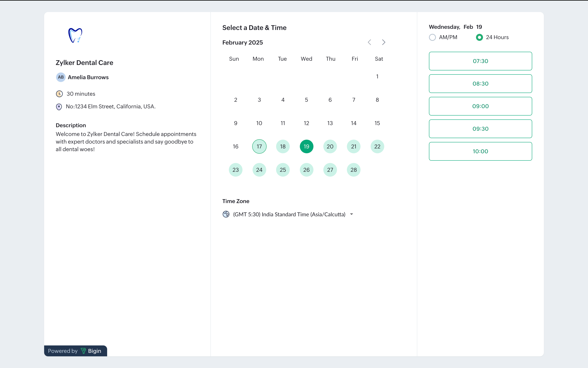Click the Zylker Dental Care tooth logo
This screenshot has height=368, width=588.
pos(75,36)
